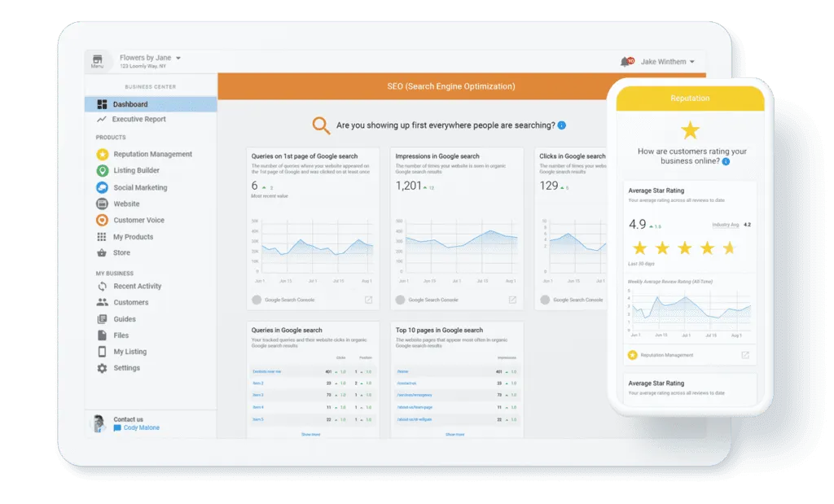Viewport: 834px width, 504px height.
Task: Click the Customer Voice icon
Action: coord(102,220)
